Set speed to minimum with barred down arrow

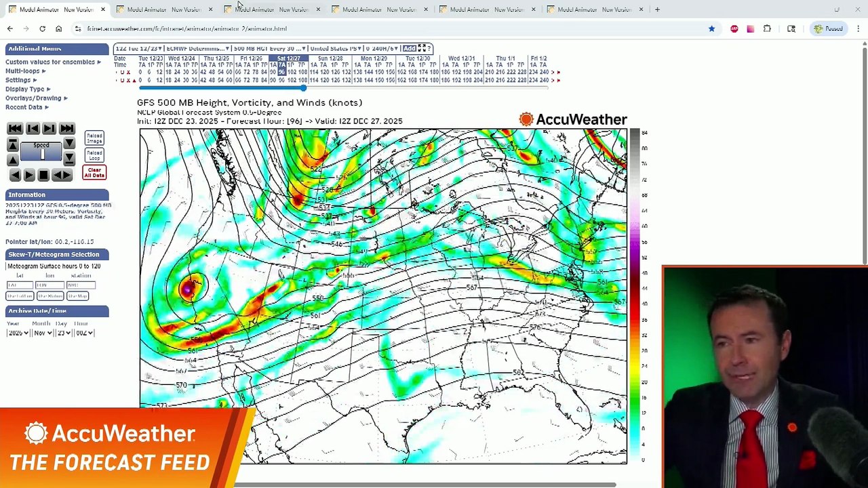coord(69,159)
